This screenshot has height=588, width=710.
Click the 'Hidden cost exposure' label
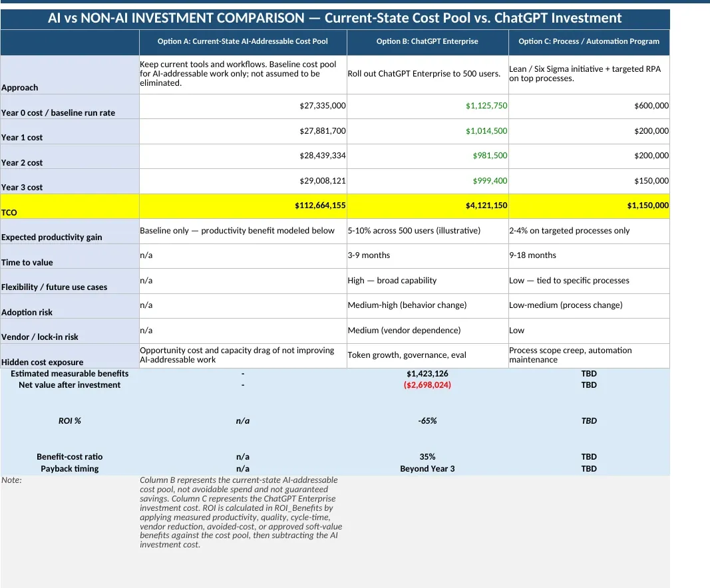(70, 356)
